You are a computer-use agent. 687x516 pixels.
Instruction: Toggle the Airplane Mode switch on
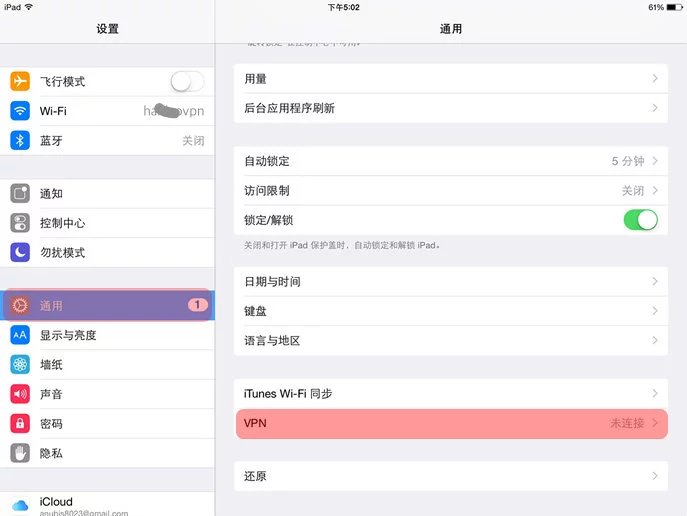click(187, 82)
